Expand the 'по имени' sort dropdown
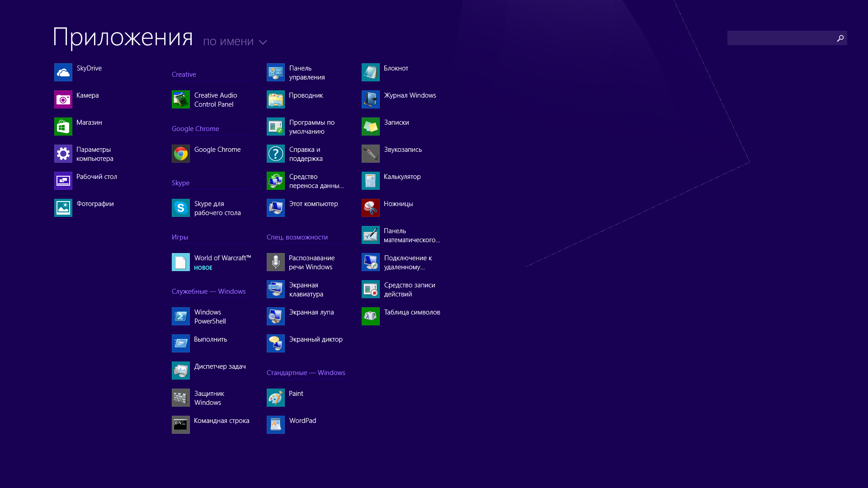 (228, 42)
